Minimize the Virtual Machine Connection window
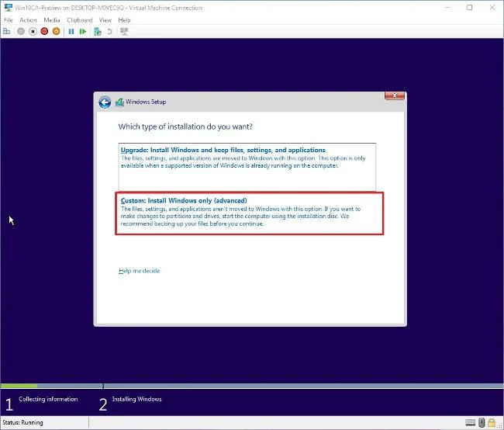Viewport: 504px width, 430px height. pos(447,8)
